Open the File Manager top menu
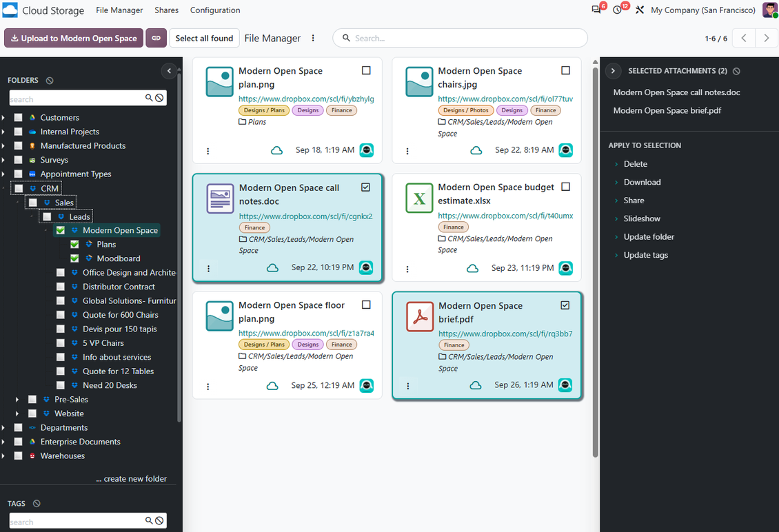 click(119, 10)
